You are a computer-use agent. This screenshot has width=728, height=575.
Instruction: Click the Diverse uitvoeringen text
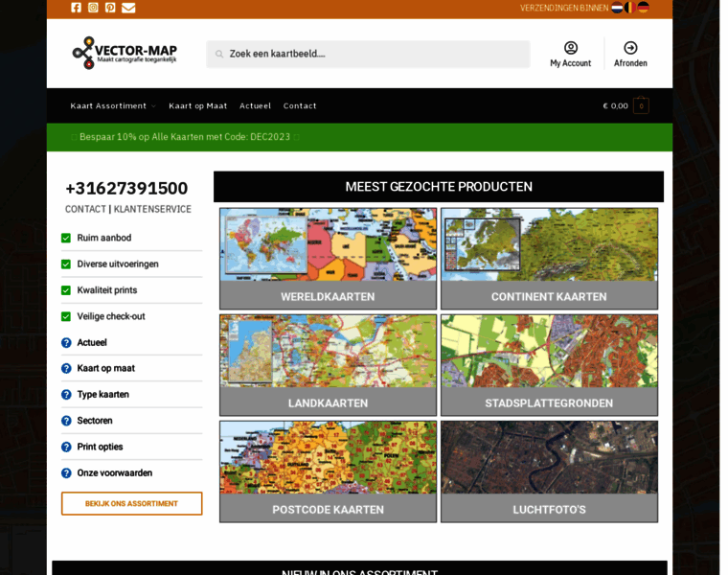118,264
